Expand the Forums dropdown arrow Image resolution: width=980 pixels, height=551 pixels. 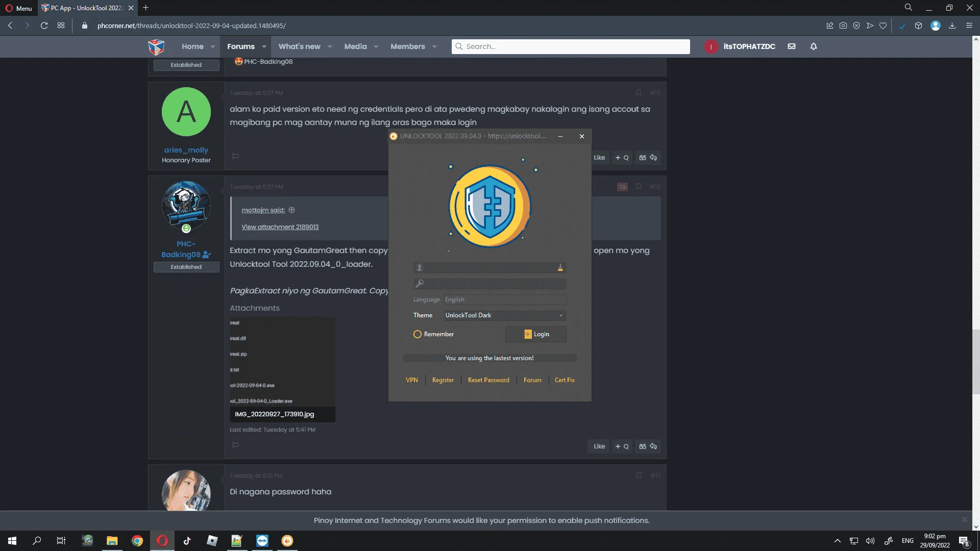[x=264, y=46]
